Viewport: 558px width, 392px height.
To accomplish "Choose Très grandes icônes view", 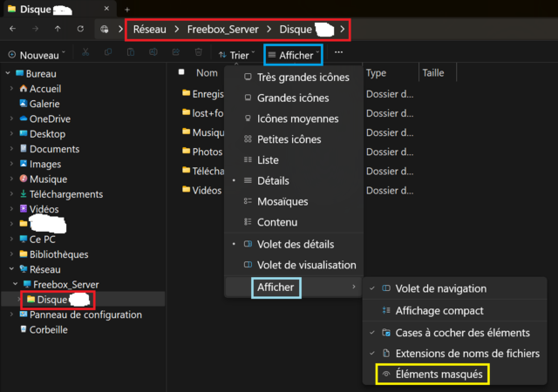I will pos(294,78).
